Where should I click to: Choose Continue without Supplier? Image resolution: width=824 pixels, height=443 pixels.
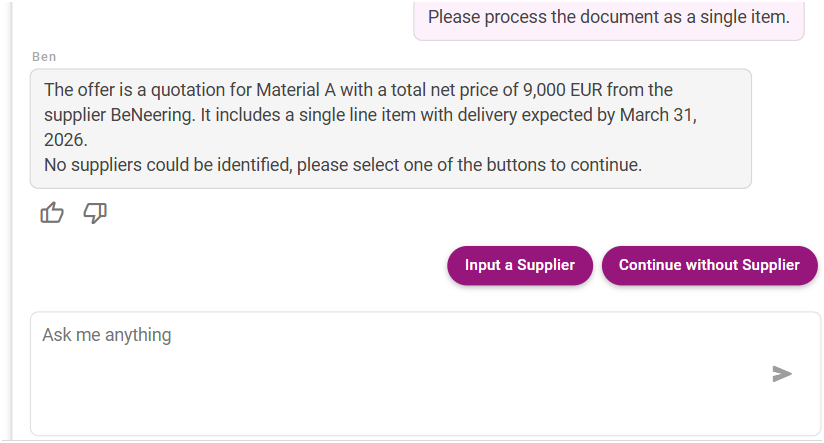coord(709,265)
